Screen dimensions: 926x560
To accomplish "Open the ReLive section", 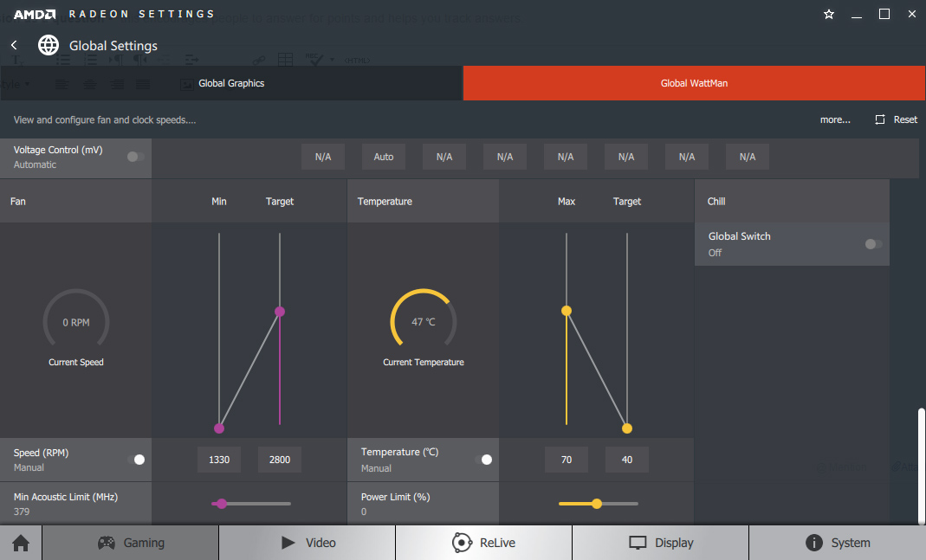I will point(483,543).
